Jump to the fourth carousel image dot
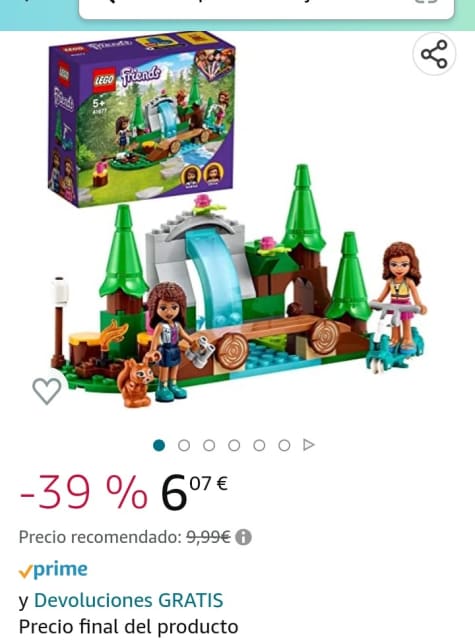This screenshot has width=475, height=642. [x=234, y=445]
